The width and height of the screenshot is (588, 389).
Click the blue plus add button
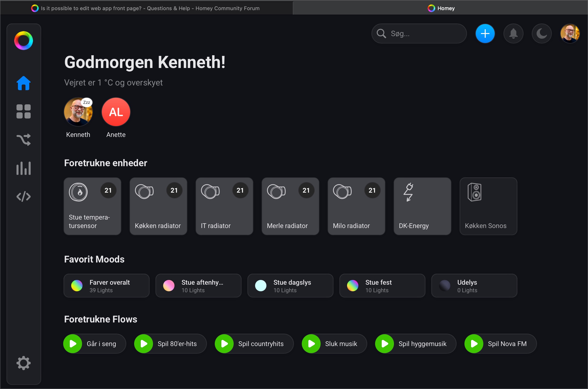[x=485, y=34]
